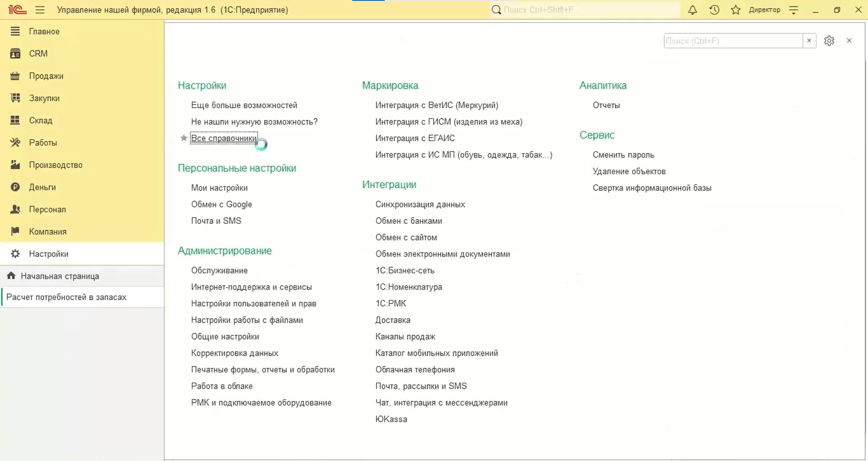This screenshot has width=868, height=461.
Task: Click the Склад section icon
Action: tap(15, 120)
